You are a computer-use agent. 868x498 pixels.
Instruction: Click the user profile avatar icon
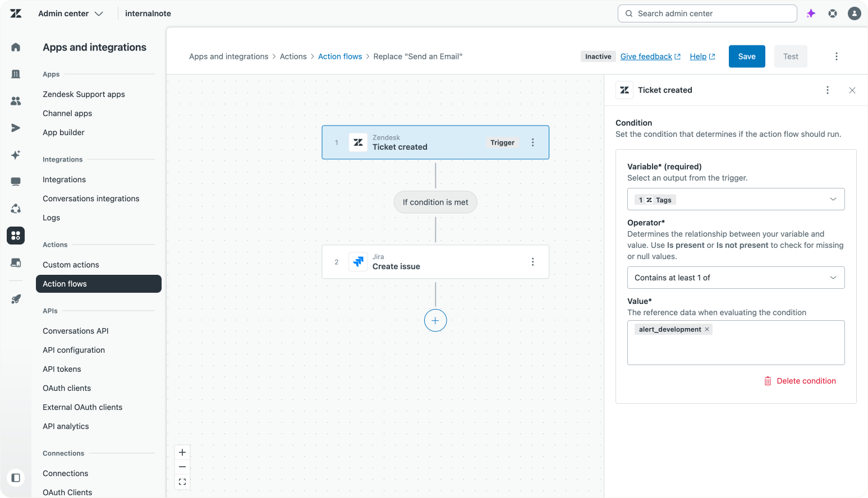click(x=854, y=13)
